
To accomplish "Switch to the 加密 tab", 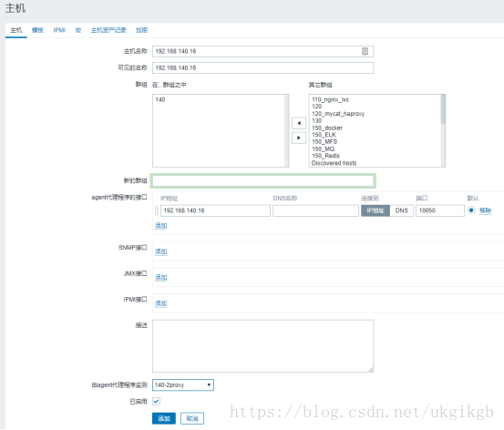I will coord(141,30).
